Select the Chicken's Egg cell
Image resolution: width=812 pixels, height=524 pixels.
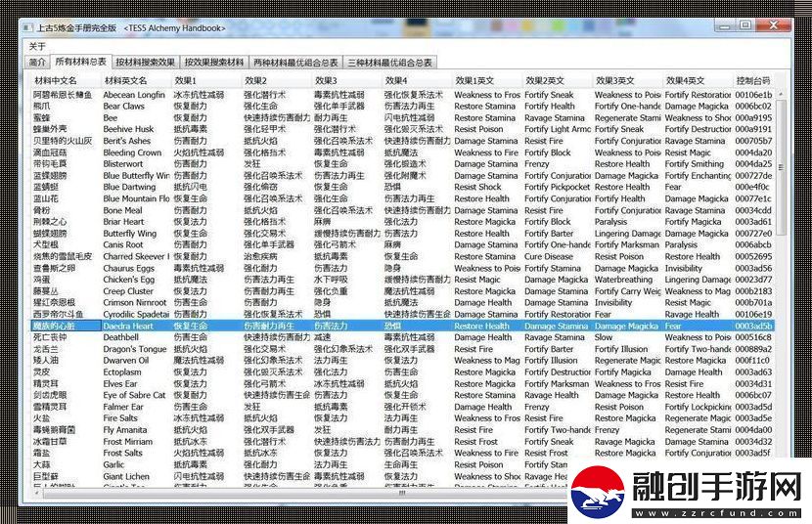pos(136,280)
